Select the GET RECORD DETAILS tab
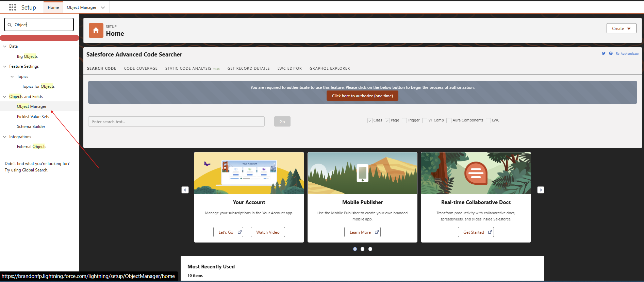The height and width of the screenshot is (282, 644). [248, 68]
